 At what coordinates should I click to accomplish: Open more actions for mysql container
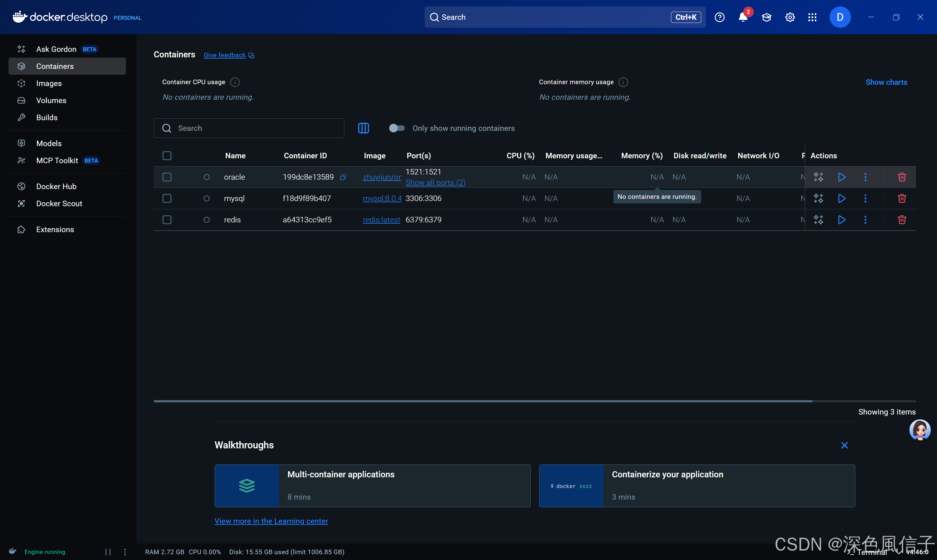click(865, 199)
